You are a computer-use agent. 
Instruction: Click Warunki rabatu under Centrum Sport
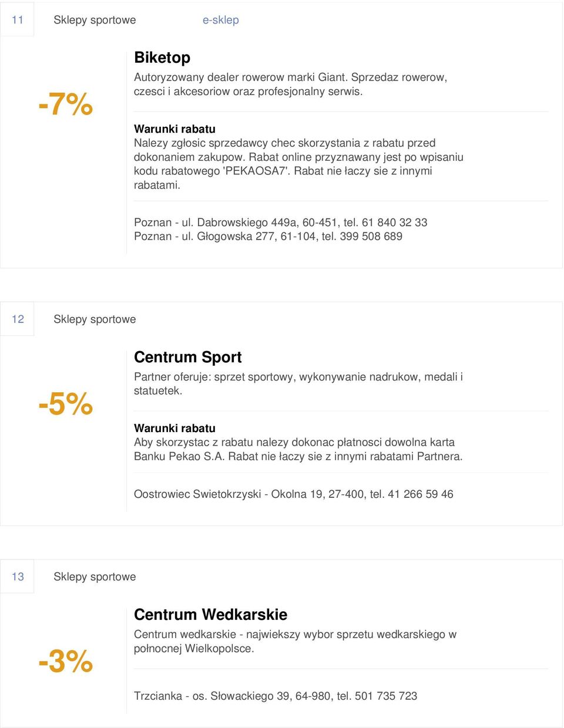[174, 428]
